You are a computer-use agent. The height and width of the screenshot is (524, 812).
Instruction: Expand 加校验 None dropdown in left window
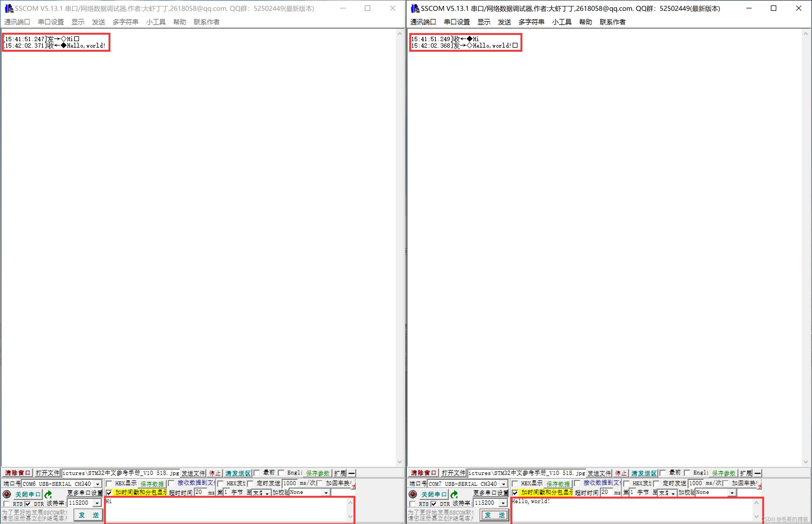326,493
